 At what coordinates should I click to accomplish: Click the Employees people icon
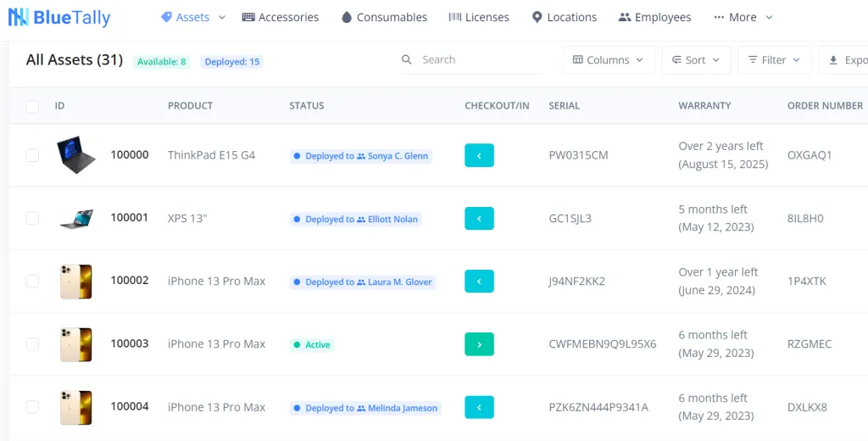pos(625,17)
